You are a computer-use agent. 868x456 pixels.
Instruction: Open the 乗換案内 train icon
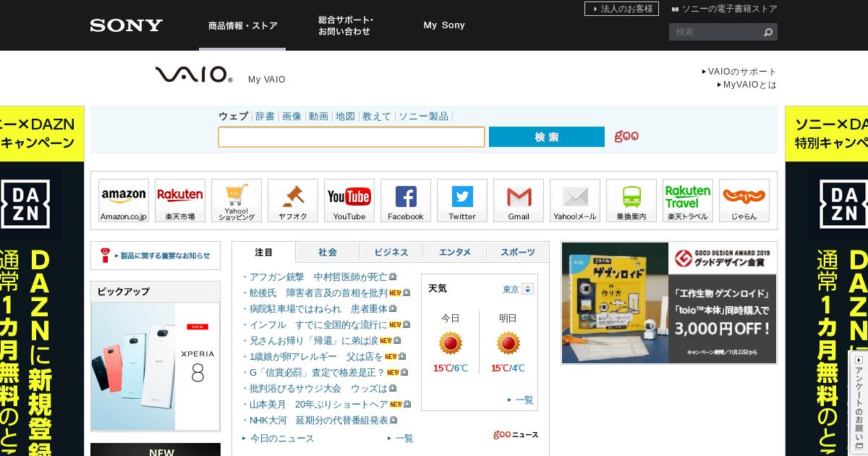pyautogui.click(x=631, y=200)
